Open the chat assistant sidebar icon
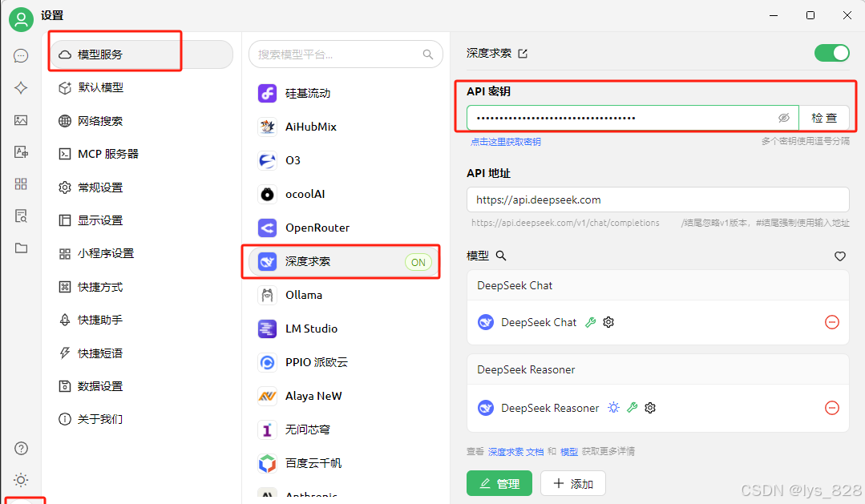 click(x=21, y=56)
